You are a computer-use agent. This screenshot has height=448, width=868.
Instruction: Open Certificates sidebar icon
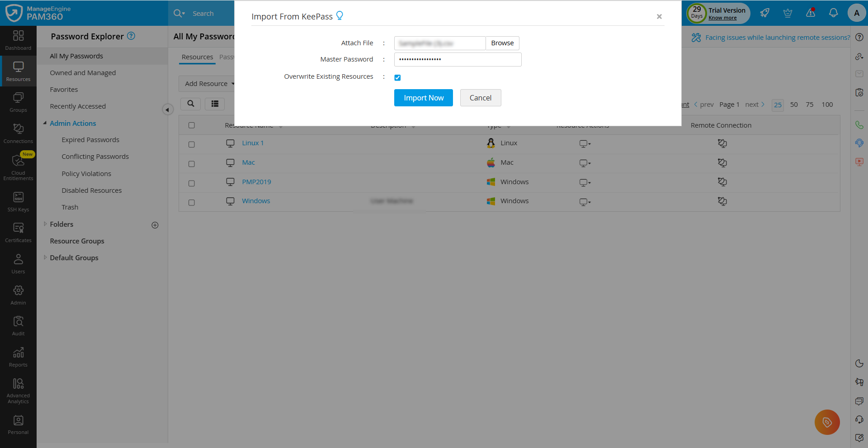coord(18,233)
